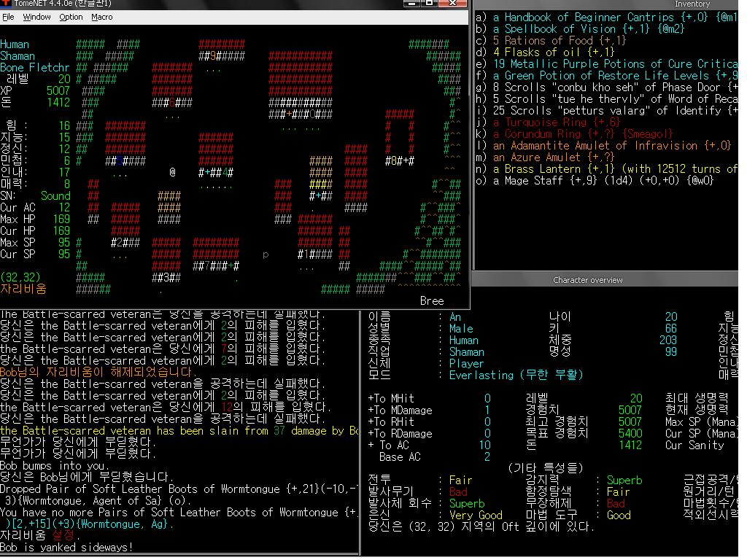The height and width of the screenshot is (560, 747).
Task: Click store entrance 6 on the map
Action: click(172, 103)
